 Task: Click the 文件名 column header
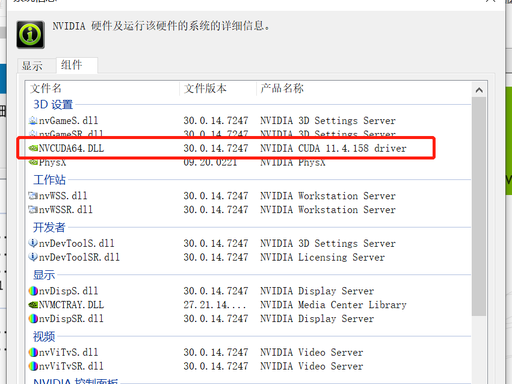(x=46, y=88)
